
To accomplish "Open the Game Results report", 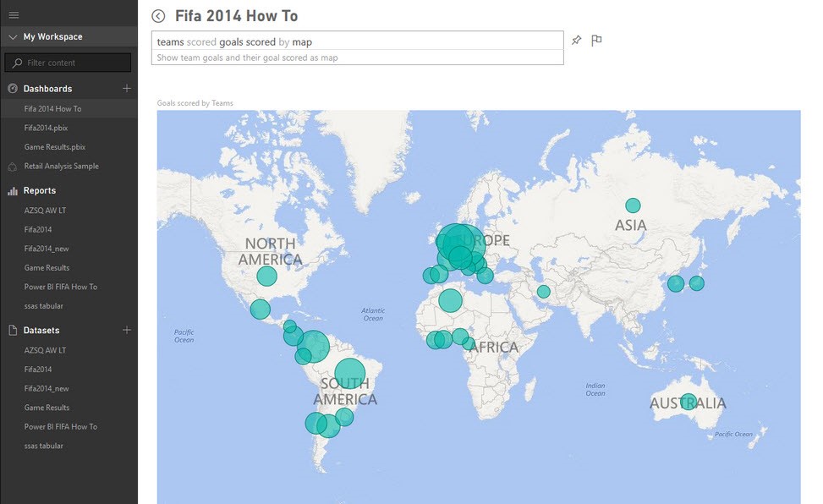I will (47, 268).
